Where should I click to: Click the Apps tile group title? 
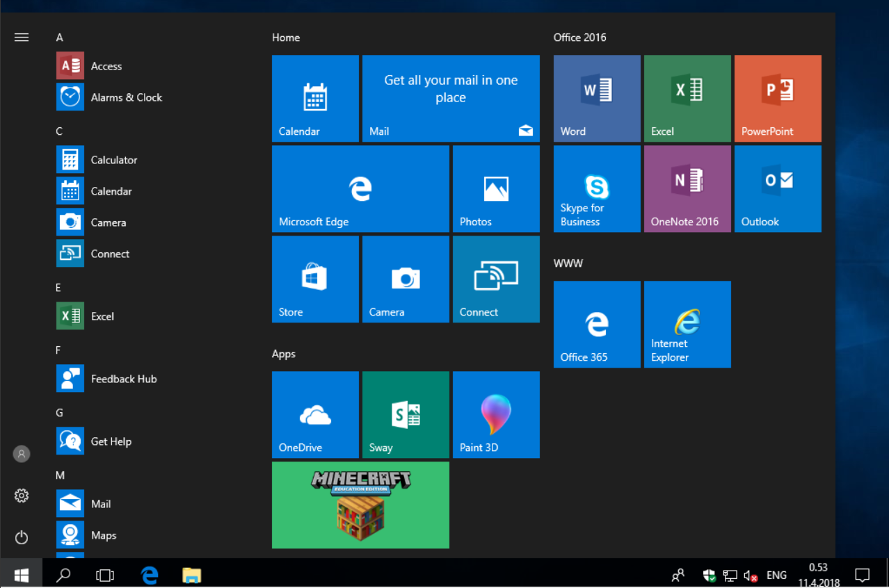pyautogui.click(x=284, y=354)
